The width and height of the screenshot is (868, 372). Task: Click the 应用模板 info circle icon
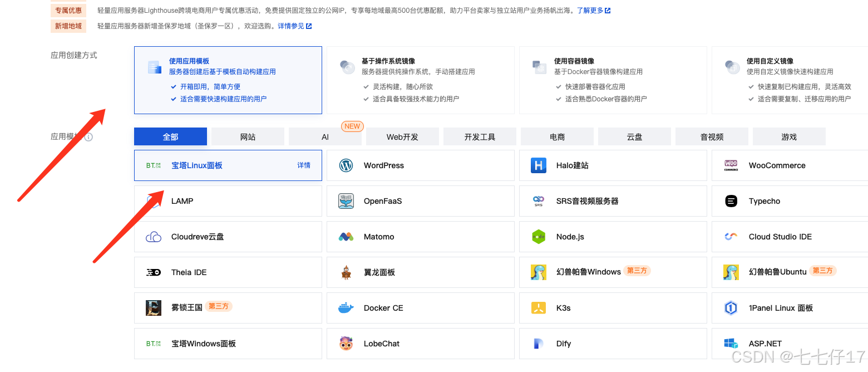[88, 137]
